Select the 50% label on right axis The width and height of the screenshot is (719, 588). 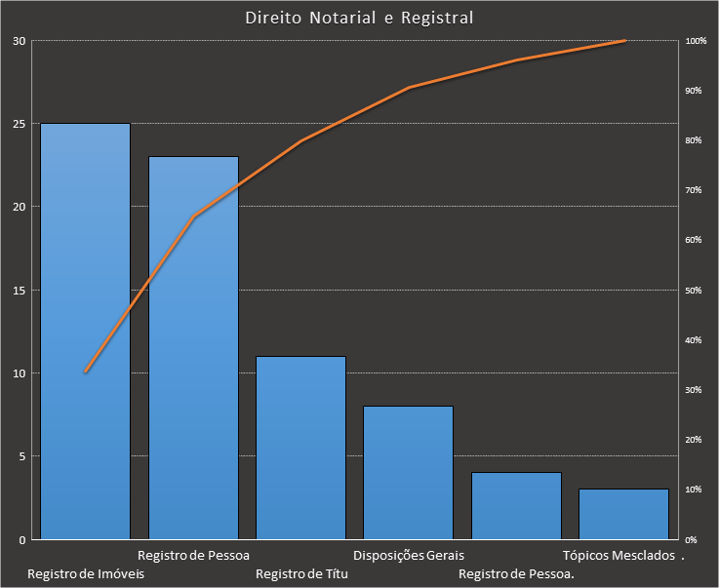pos(694,291)
